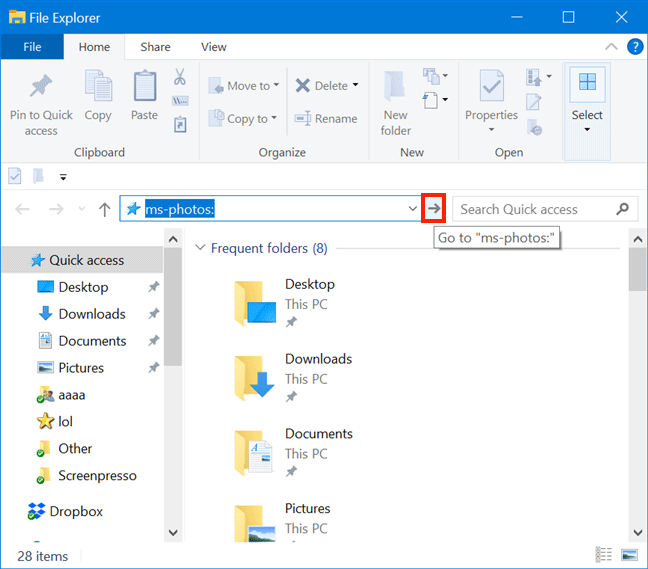Image resolution: width=648 pixels, height=569 pixels.
Task: Switch to Large icons view in status bar
Action: coord(629,555)
